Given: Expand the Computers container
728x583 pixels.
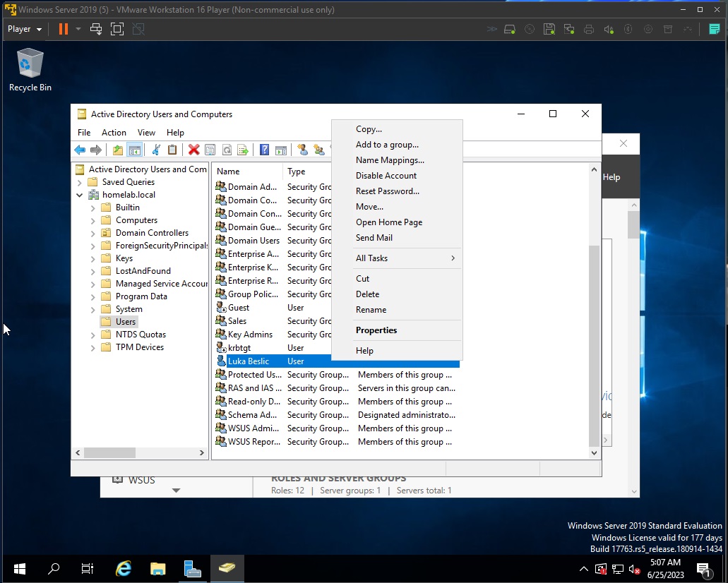Looking at the screenshot, I should coord(93,220).
